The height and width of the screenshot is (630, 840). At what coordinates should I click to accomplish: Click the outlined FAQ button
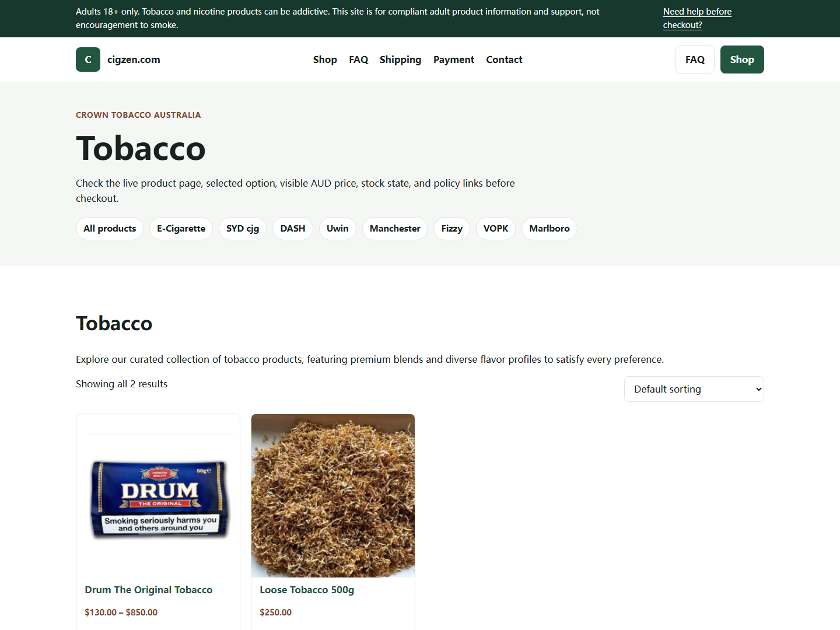click(695, 60)
